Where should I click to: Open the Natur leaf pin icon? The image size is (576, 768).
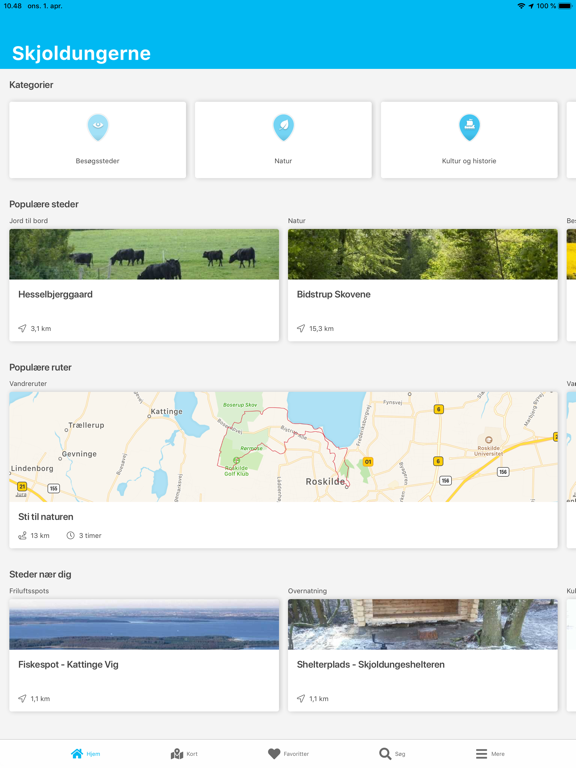tap(284, 127)
